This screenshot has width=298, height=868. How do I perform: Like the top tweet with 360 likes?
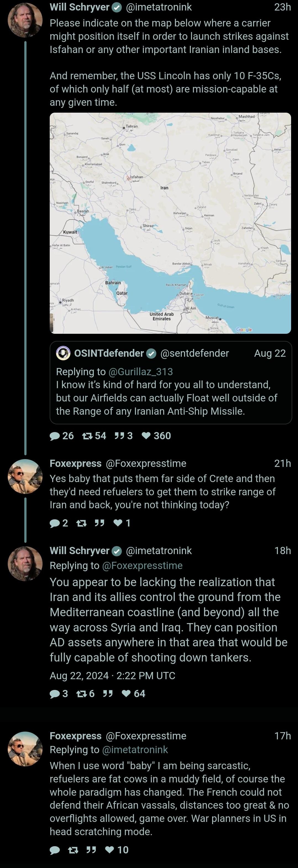pos(146,436)
